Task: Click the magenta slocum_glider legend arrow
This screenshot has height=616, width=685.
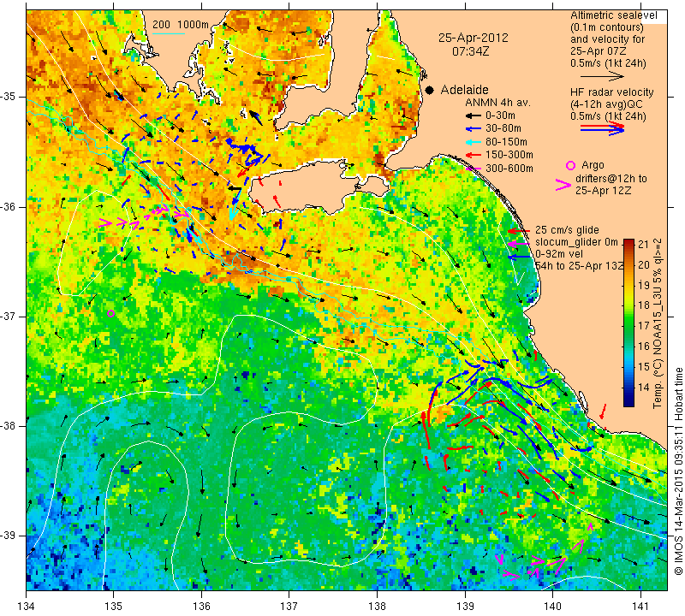Action: (x=519, y=243)
